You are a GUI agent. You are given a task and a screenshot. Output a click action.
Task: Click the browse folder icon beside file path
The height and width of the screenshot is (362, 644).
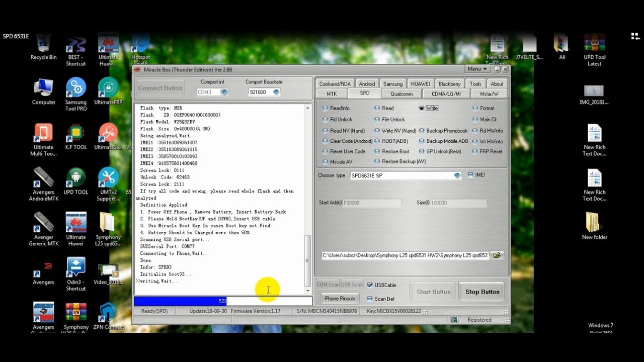(497, 255)
